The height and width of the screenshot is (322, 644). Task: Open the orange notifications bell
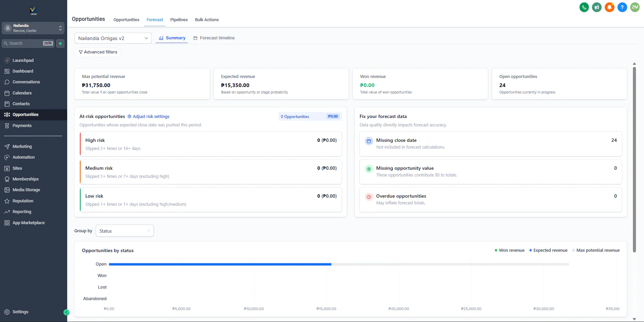click(609, 7)
